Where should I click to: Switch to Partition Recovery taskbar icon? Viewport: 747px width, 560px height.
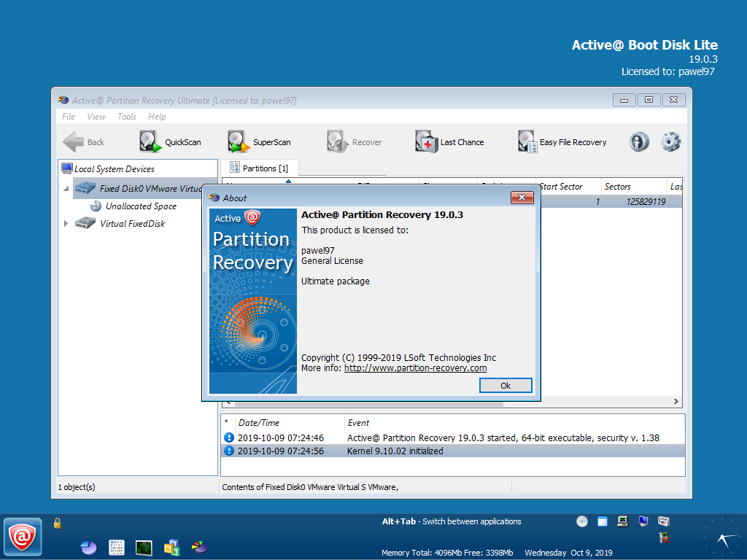(199, 547)
